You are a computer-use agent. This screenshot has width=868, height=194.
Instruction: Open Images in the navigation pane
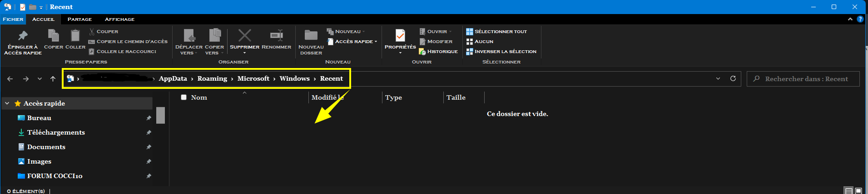click(39, 161)
